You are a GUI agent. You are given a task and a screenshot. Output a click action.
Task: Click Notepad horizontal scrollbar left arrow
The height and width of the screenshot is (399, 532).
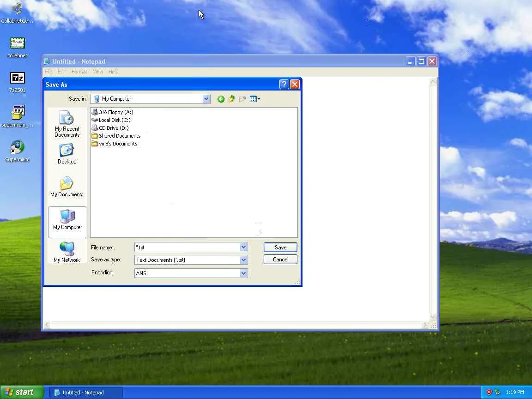pyautogui.click(x=47, y=326)
